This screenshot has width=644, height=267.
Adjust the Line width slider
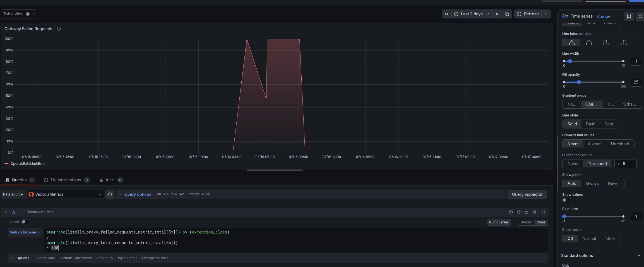point(594,61)
